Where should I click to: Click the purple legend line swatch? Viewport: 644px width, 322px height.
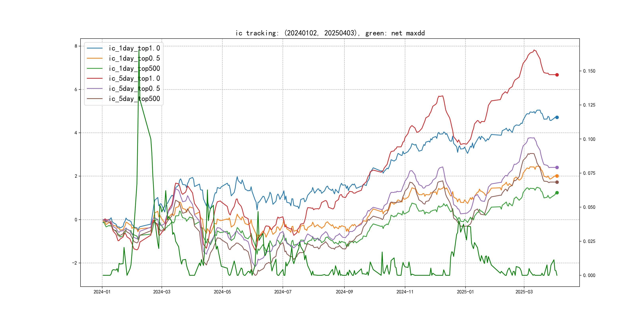[94, 88]
